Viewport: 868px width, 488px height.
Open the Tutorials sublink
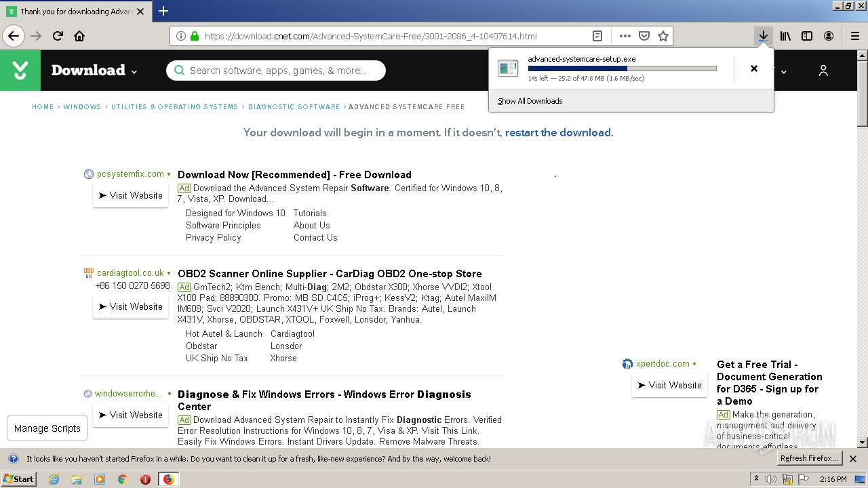click(x=310, y=213)
